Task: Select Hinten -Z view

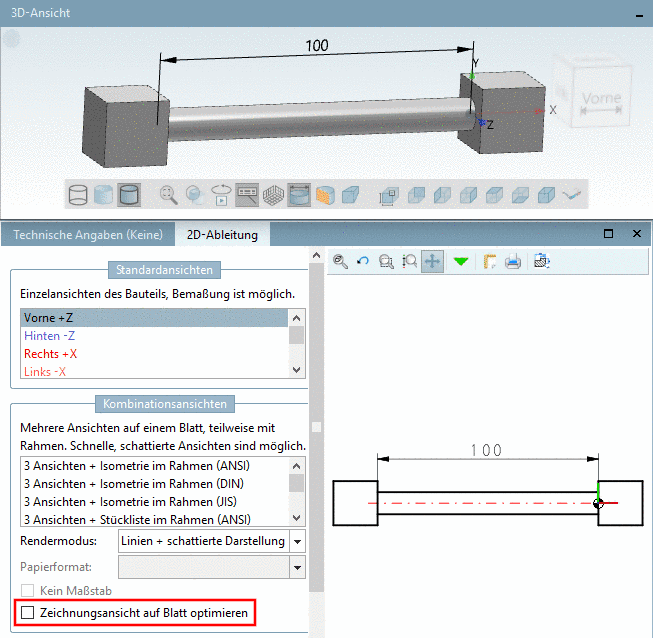Action: 154,336
